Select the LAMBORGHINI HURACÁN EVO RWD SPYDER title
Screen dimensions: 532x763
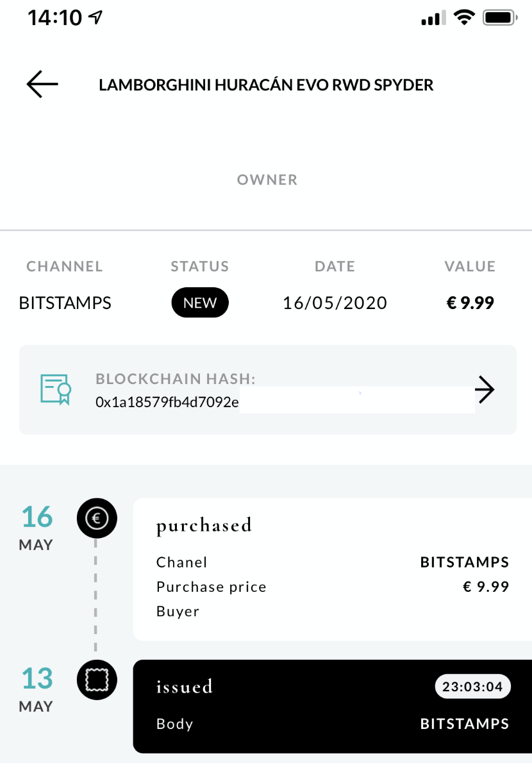coord(266,84)
